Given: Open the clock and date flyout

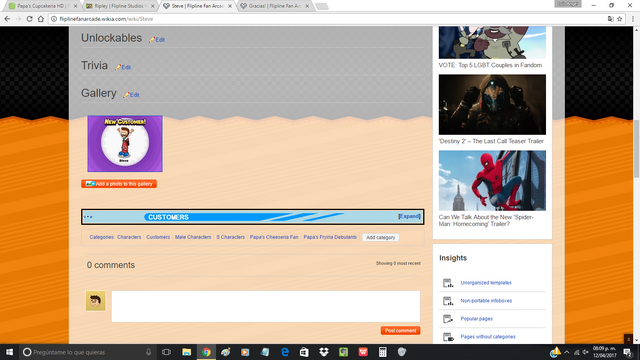Looking at the screenshot, I should [604, 352].
